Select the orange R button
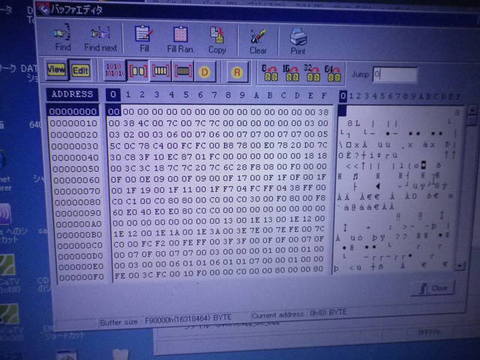 tap(237, 72)
